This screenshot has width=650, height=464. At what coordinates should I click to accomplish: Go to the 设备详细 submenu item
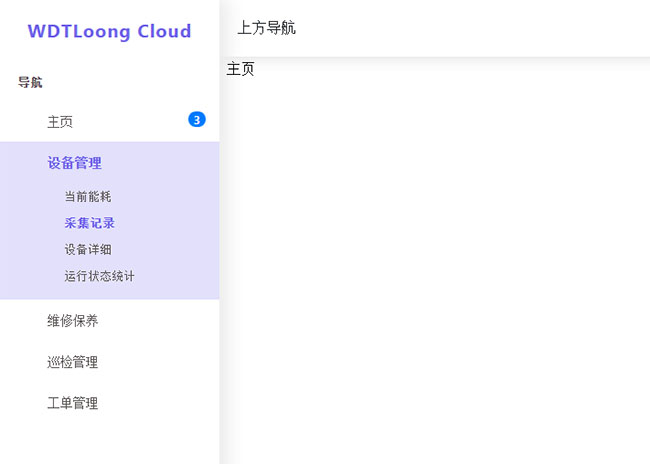tap(87, 249)
